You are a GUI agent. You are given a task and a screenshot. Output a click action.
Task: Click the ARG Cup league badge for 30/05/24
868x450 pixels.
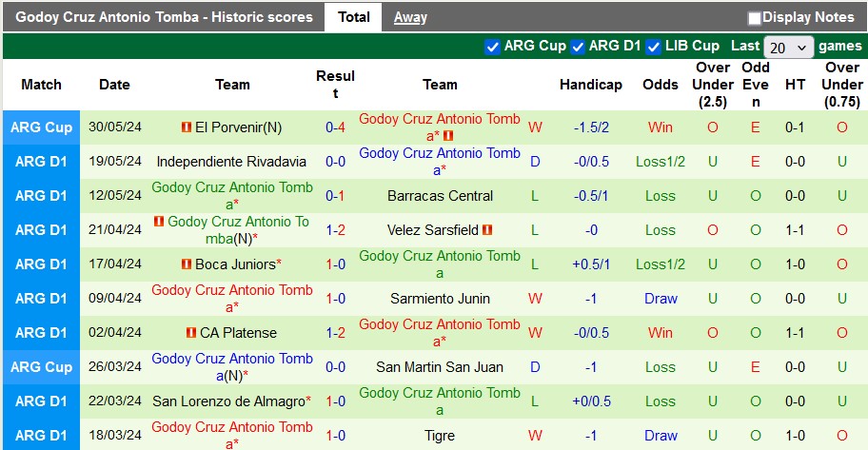click(41, 127)
